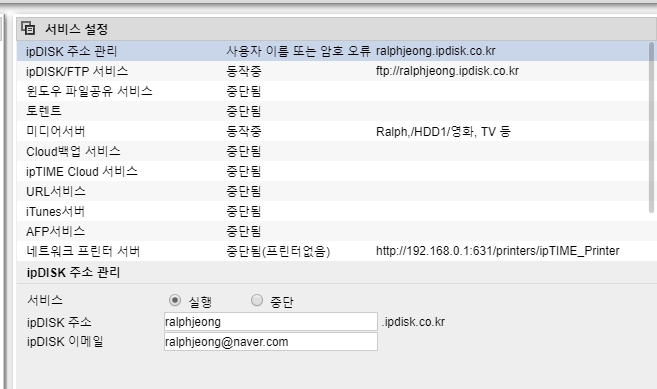The height and width of the screenshot is (389, 657).
Task: Click the Ralph,/HDD1/영화, TV 등 value
Action: (443, 132)
